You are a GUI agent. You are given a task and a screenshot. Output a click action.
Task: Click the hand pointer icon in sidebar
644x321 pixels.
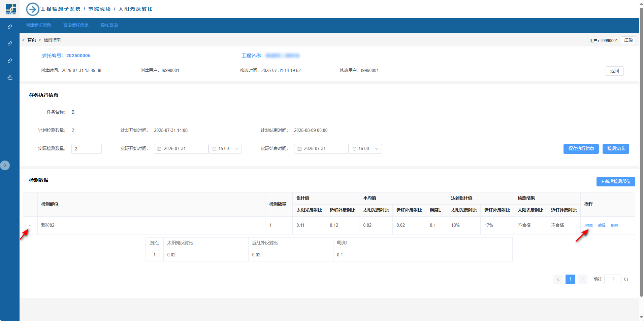click(x=10, y=78)
